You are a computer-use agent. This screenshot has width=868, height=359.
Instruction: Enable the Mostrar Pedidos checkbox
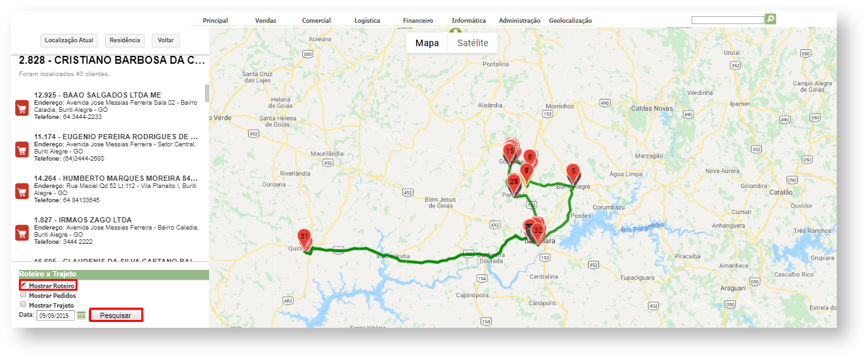tap(23, 295)
